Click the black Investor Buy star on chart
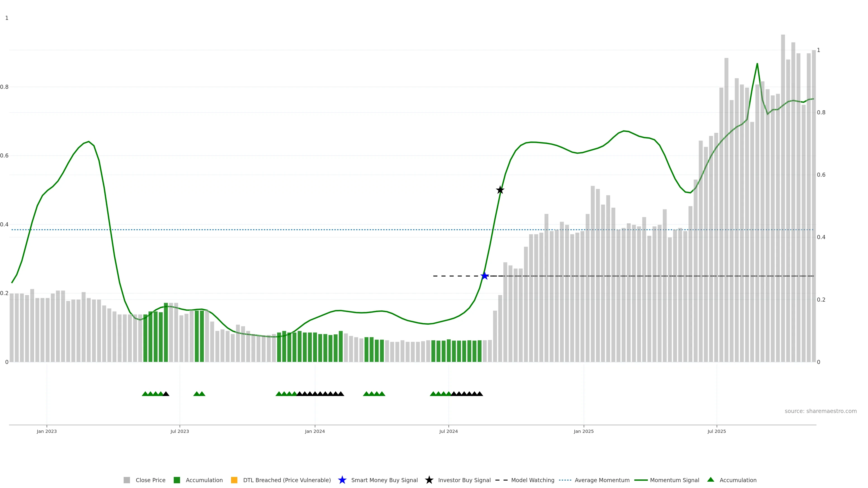868x488 pixels. pos(500,190)
